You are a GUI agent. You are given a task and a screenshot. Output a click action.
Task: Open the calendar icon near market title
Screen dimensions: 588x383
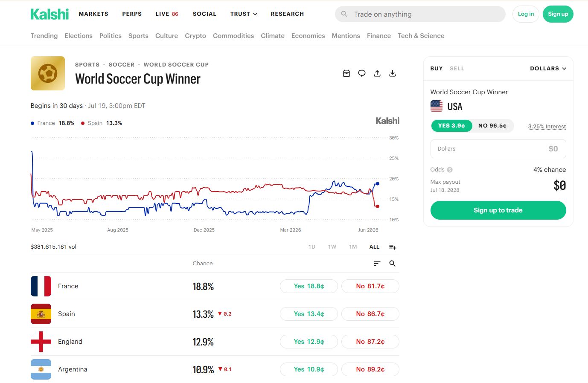click(346, 73)
